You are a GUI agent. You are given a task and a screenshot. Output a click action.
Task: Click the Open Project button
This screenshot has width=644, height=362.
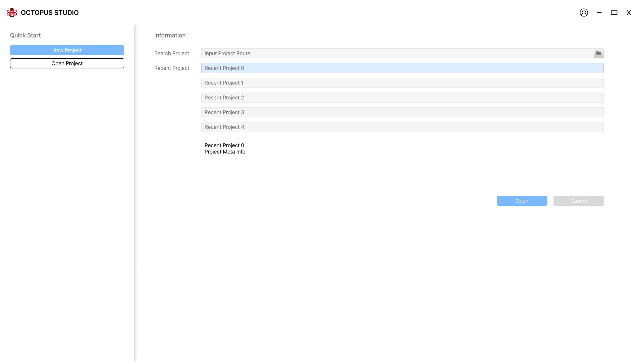click(x=67, y=63)
